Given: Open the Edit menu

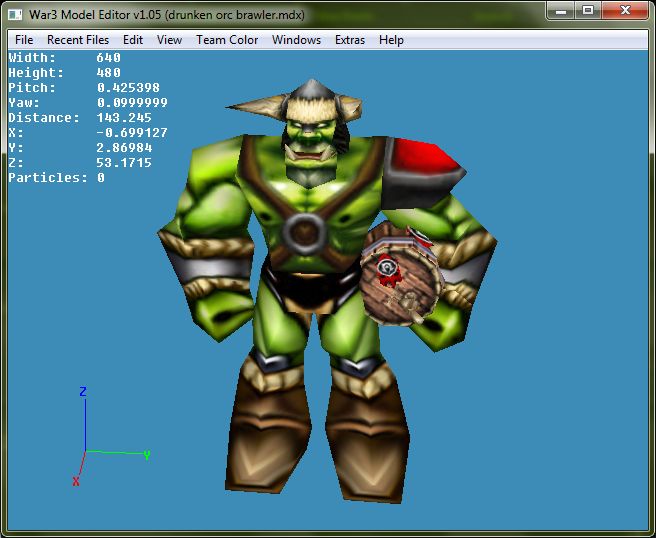Looking at the screenshot, I should coord(133,40).
